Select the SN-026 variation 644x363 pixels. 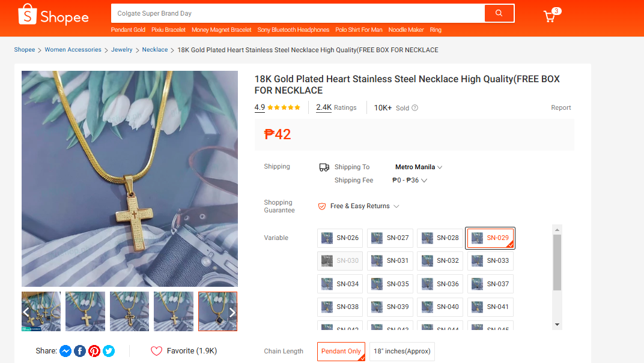[341, 238]
